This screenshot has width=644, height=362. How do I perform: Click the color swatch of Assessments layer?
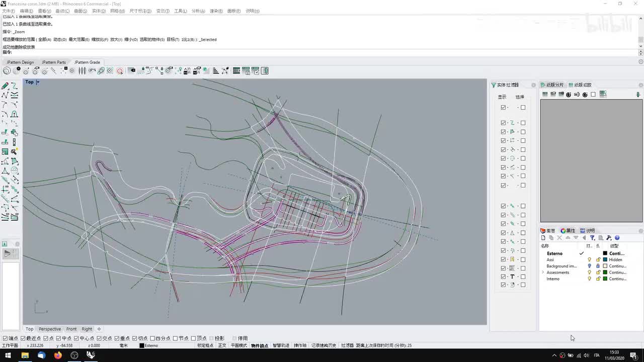coord(605,273)
